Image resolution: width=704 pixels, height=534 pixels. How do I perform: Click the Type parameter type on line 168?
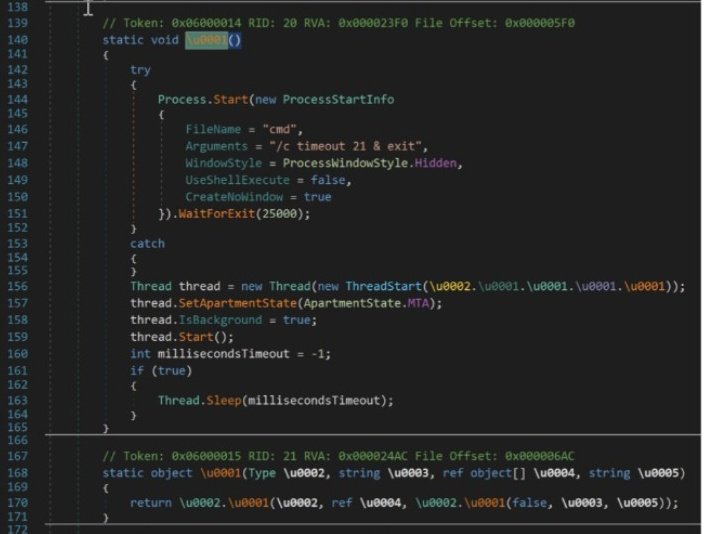tap(262, 473)
